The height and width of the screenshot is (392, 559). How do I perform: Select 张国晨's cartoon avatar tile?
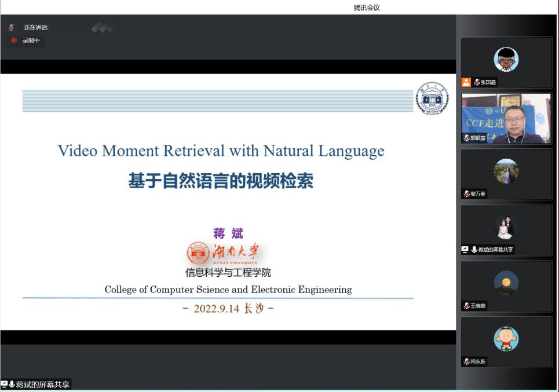coord(506,59)
